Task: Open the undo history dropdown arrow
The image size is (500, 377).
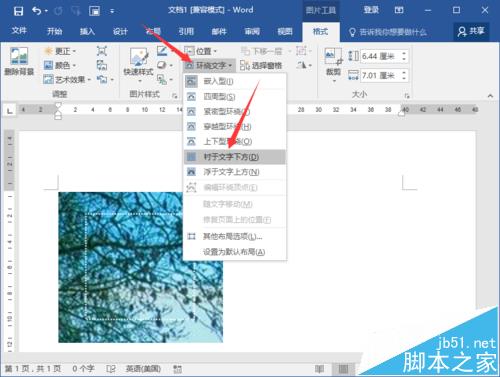Action: pos(46,12)
